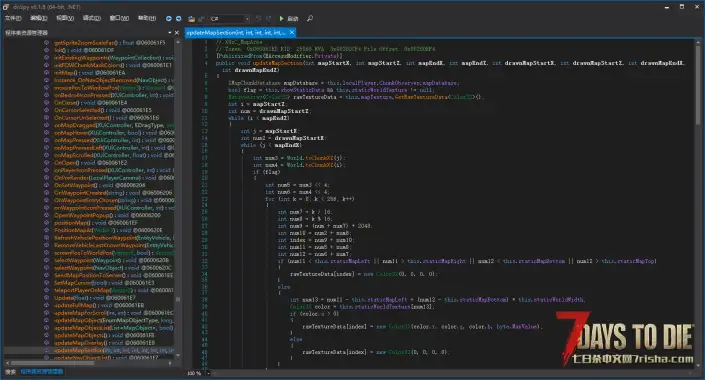Select the OnCursorUnSelected method
The width and height of the screenshot is (705, 380).
[x=106, y=117]
